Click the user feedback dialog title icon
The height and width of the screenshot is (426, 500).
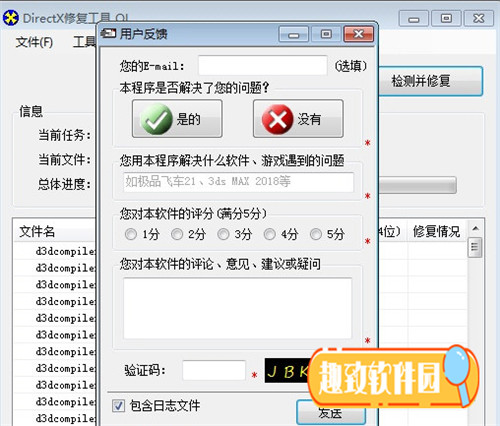click(x=108, y=33)
